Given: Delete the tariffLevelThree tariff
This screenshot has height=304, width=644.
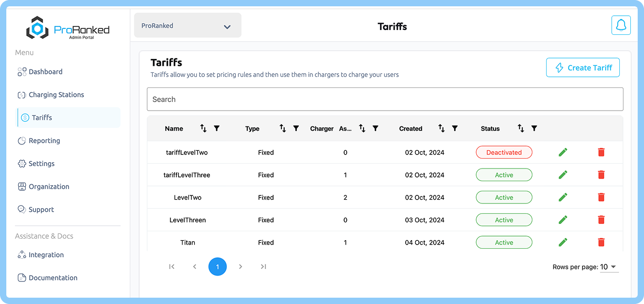Looking at the screenshot, I should pyautogui.click(x=601, y=175).
